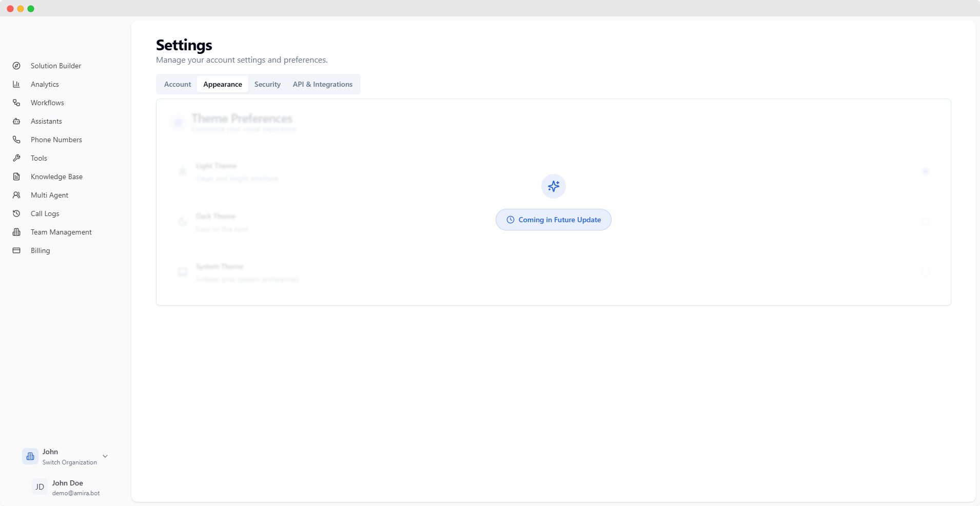Open Analytics via the bar chart icon
The width and height of the screenshot is (980, 506).
tap(17, 84)
